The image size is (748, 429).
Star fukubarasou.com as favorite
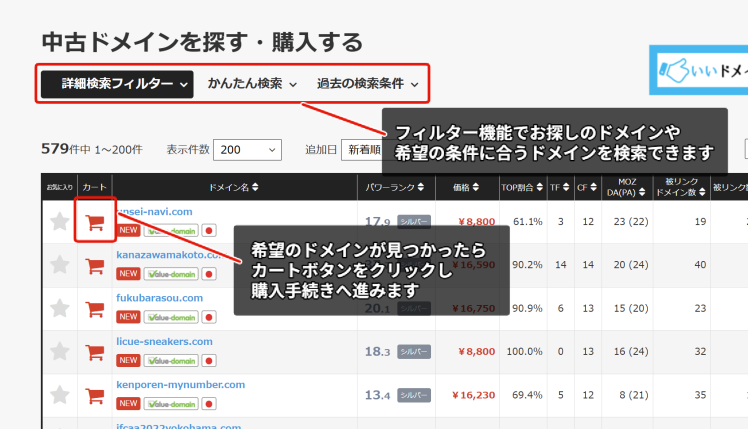[x=60, y=308]
